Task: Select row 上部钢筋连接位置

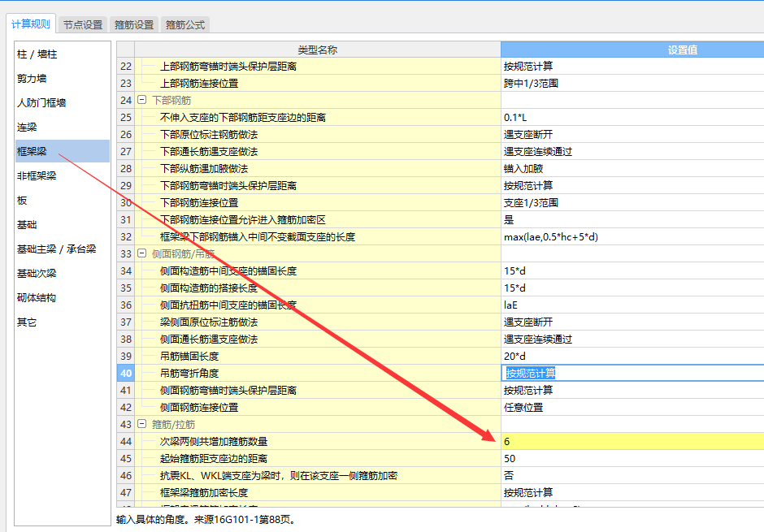Action: point(318,83)
